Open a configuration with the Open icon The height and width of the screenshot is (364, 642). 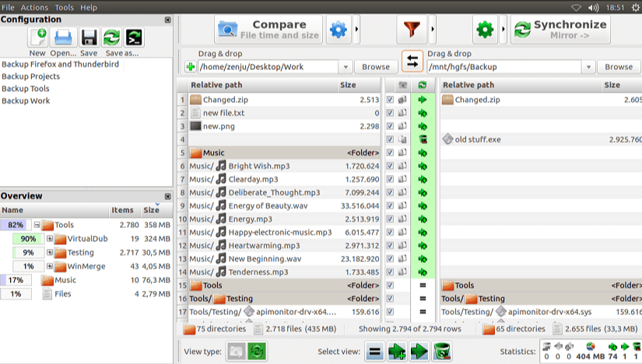coord(63,37)
